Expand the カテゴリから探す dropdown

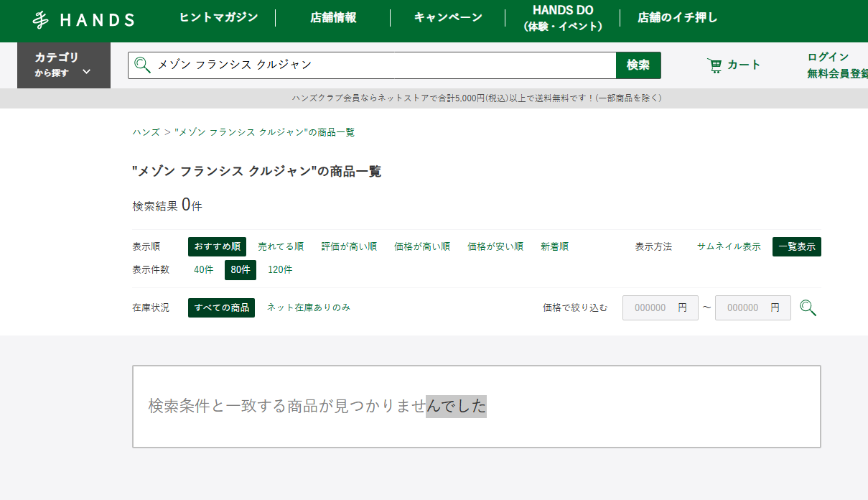pos(64,65)
